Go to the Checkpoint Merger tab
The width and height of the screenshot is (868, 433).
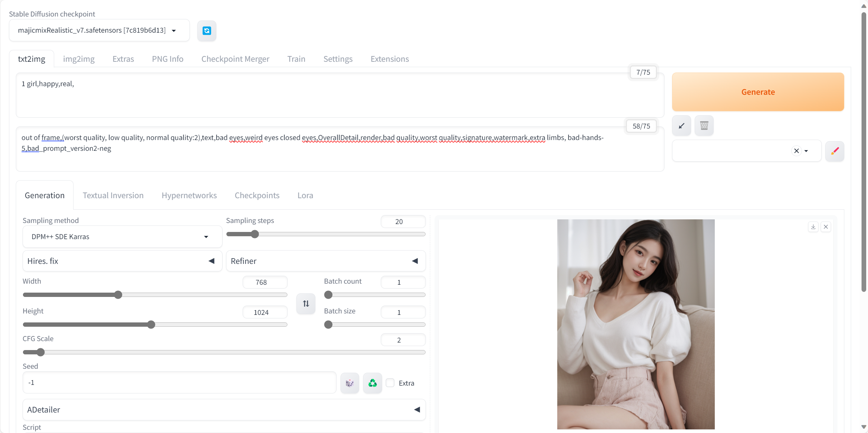[x=235, y=59]
